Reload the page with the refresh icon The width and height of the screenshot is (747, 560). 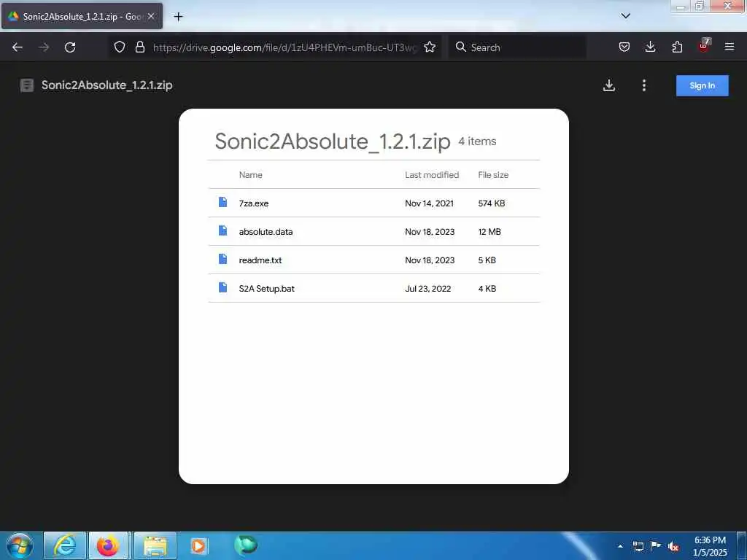[70, 47]
